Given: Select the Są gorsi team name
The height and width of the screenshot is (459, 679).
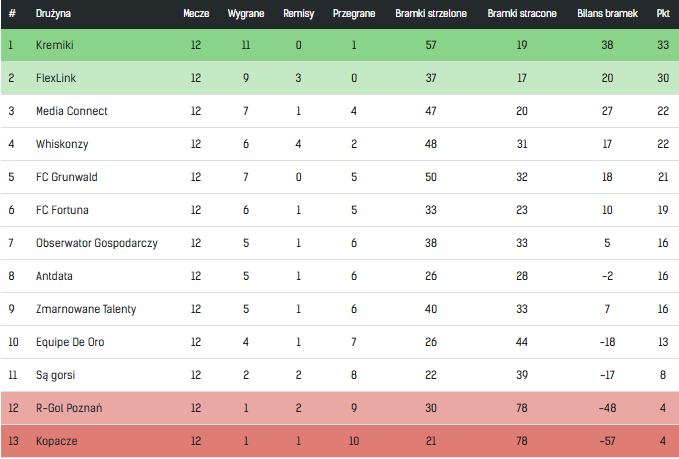Looking at the screenshot, I should (55, 375).
